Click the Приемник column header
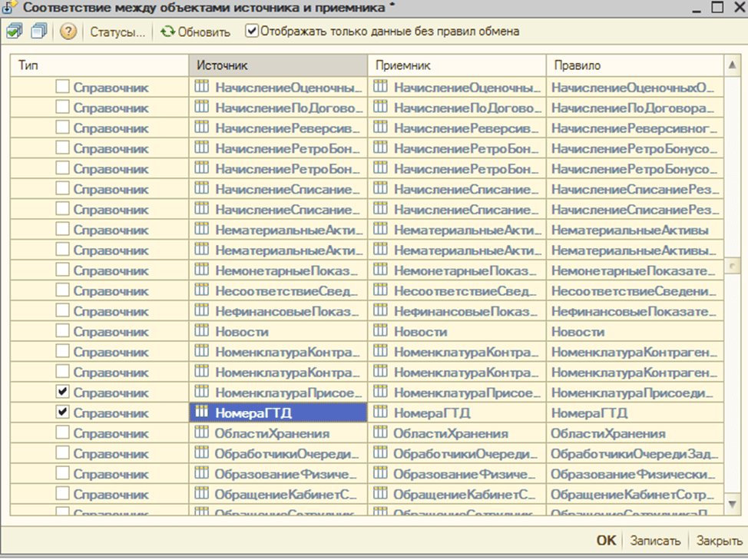Image resolution: width=748 pixels, height=560 pixels. pos(456,66)
